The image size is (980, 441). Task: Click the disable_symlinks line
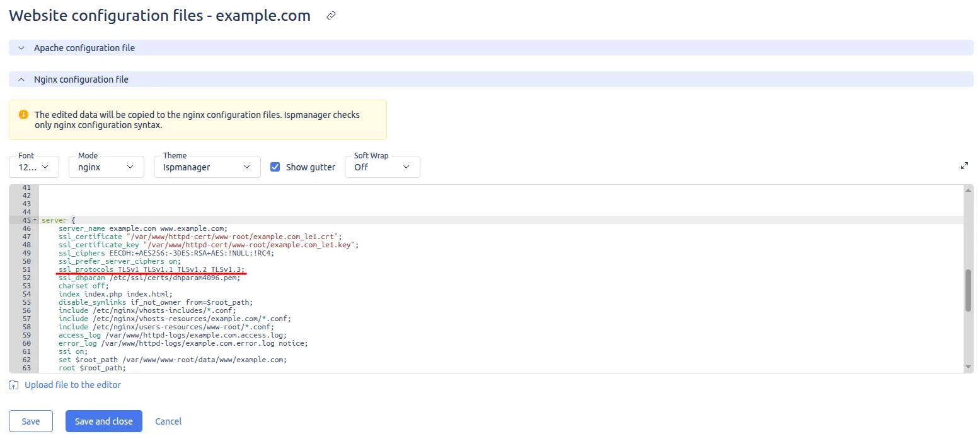156,302
